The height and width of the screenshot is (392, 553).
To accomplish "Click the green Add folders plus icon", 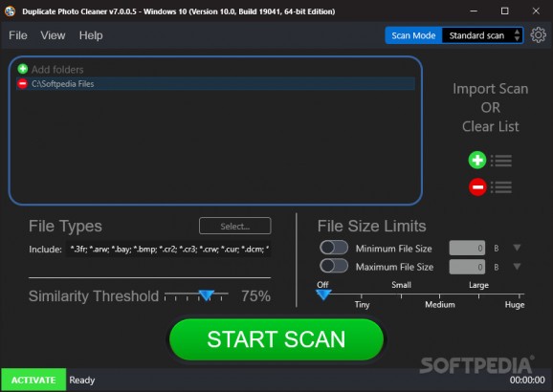I will [23, 69].
